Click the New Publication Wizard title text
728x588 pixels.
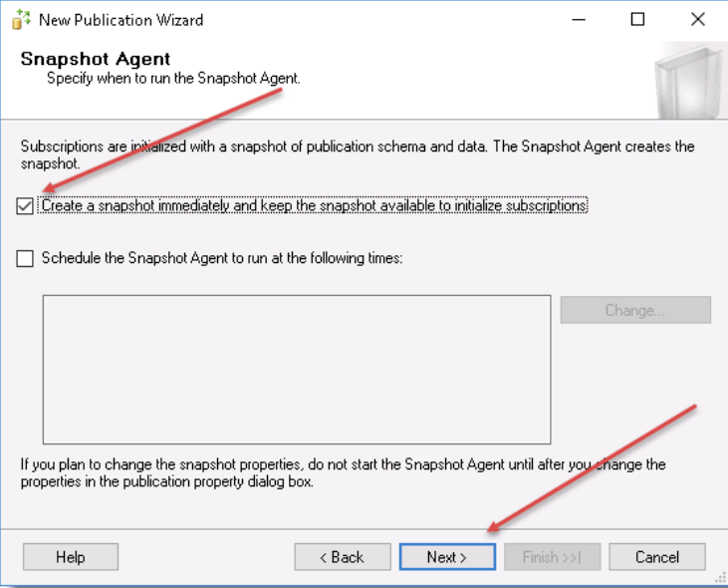point(121,20)
